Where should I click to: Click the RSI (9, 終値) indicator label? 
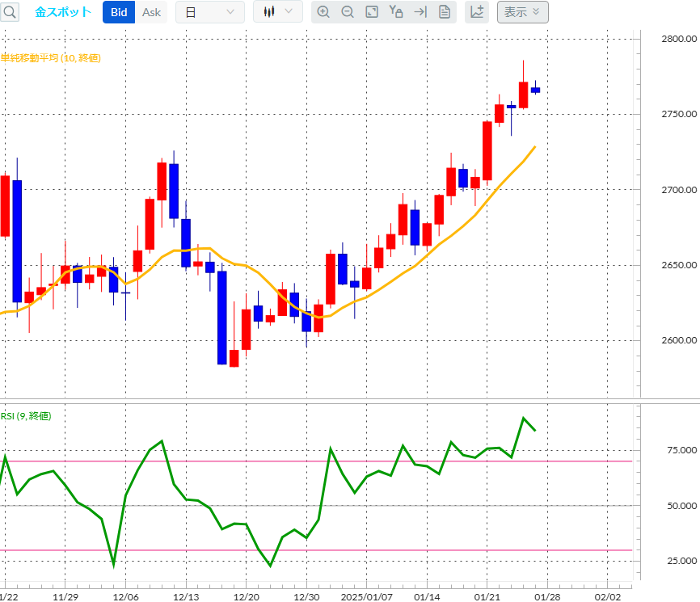click(x=26, y=416)
